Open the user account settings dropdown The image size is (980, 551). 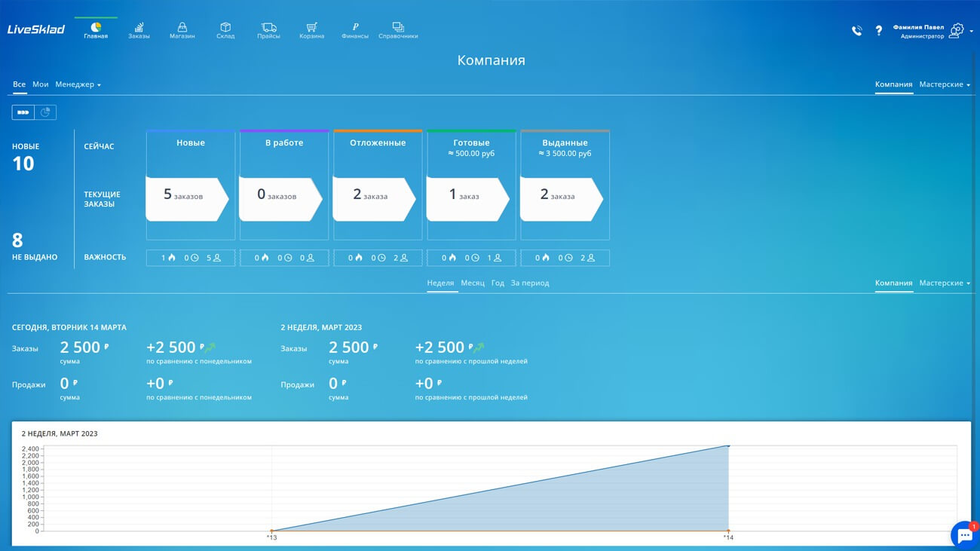point(959,31)
